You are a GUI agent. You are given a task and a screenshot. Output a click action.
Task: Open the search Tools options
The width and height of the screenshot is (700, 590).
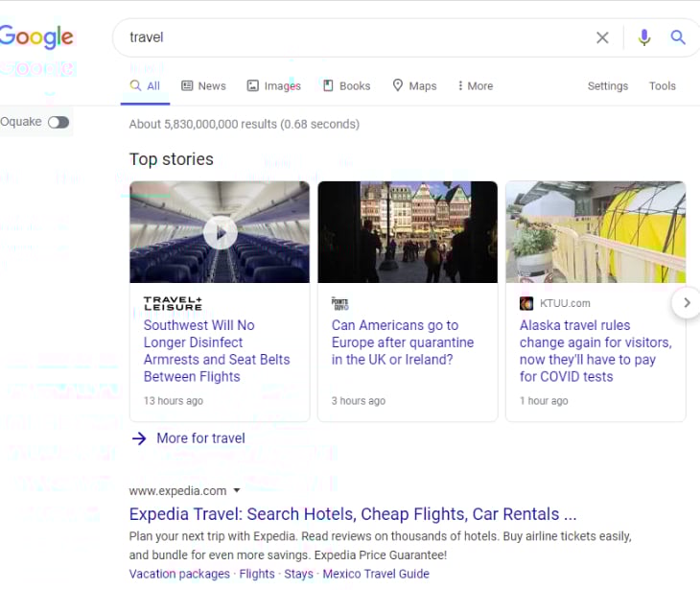pyautogui.click(x=662, y=85)
